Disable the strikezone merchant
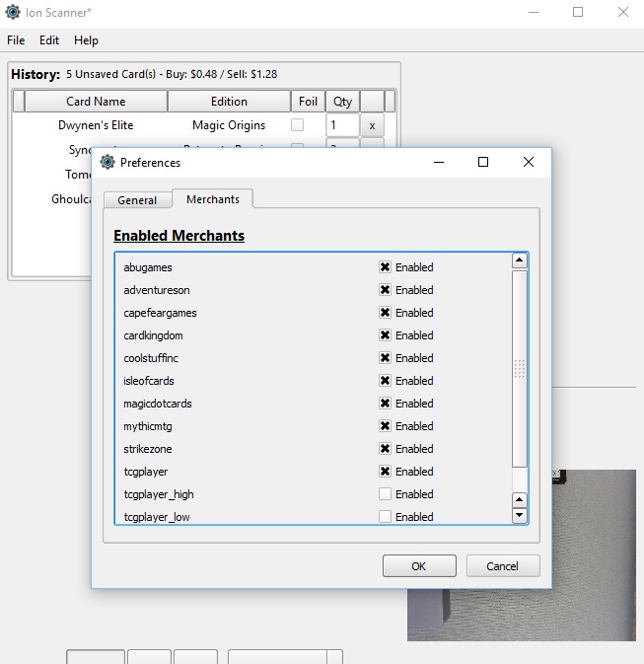This screenshot has height=664, width=644. tap(385, 449)
